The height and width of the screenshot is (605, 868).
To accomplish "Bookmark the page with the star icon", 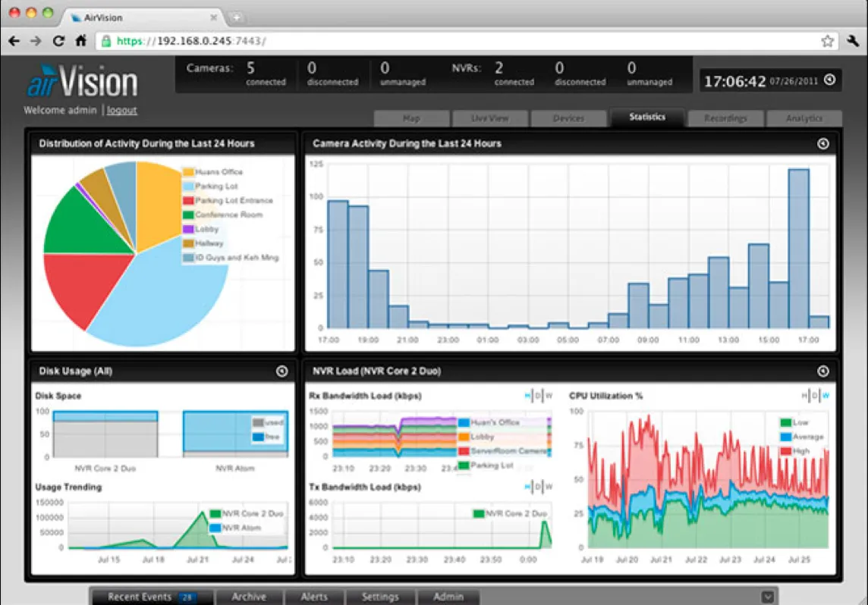I will click(x=827, y=41).
